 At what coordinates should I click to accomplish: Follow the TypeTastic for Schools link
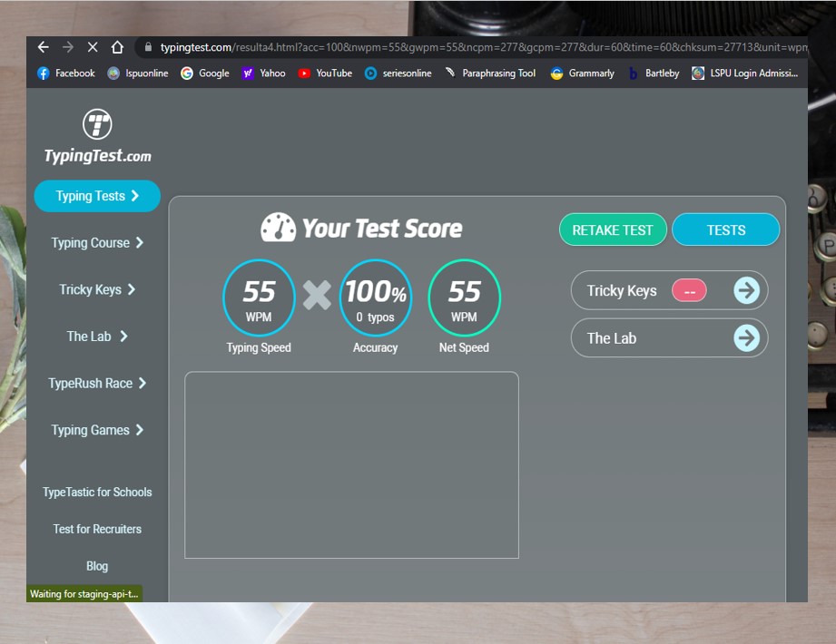[x=97, y=493]
